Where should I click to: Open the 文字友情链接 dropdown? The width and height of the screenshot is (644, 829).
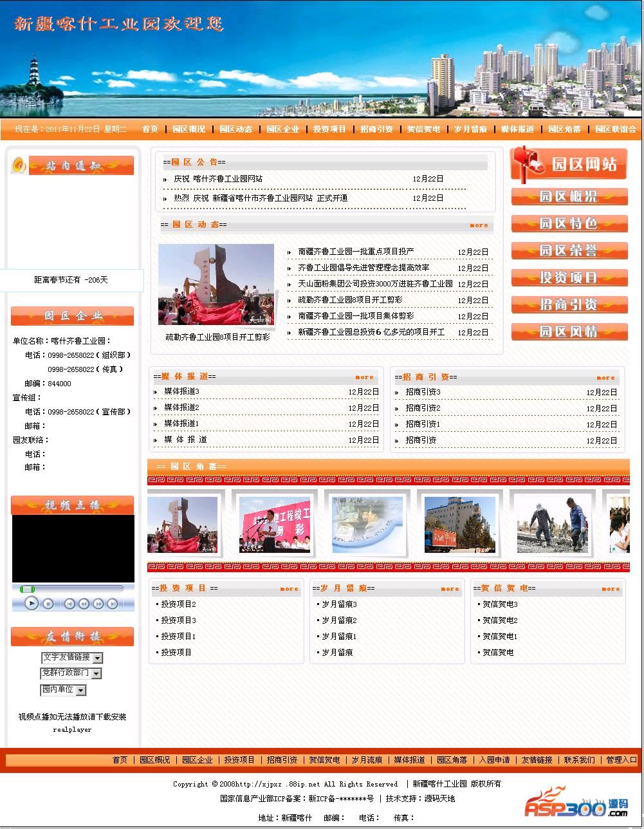click(x=72, y=658)
